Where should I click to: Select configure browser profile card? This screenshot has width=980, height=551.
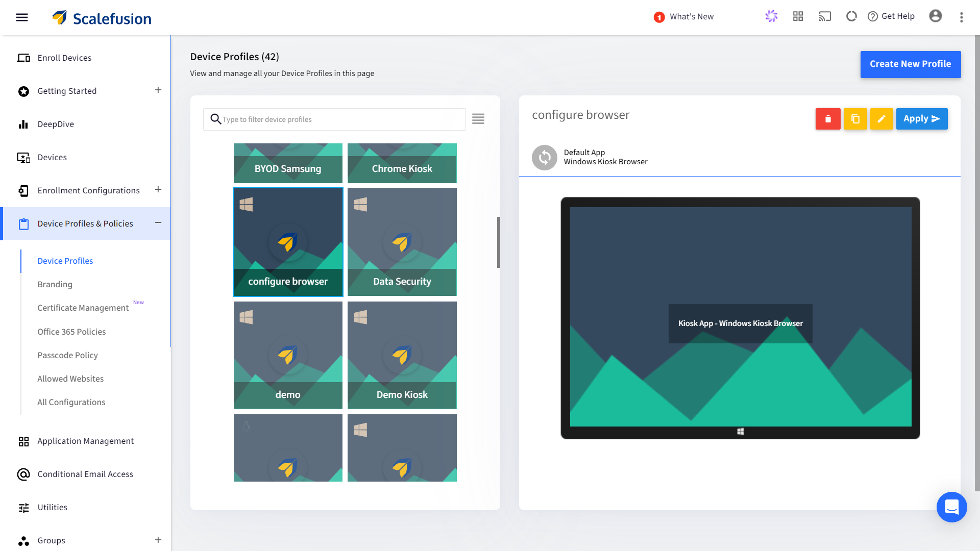point(288,242)
